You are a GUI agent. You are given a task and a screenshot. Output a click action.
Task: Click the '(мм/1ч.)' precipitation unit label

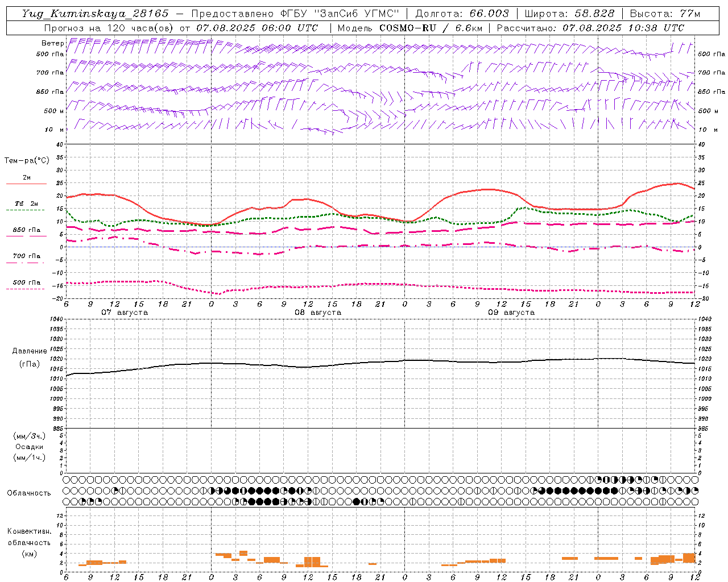click(30, 458)
